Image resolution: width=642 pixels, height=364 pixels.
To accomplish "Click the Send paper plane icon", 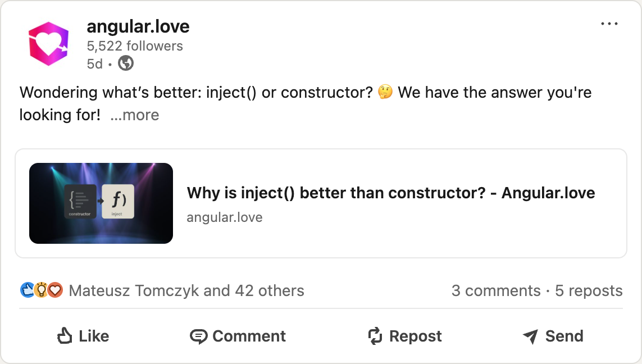I will click(x=531, y=336).
